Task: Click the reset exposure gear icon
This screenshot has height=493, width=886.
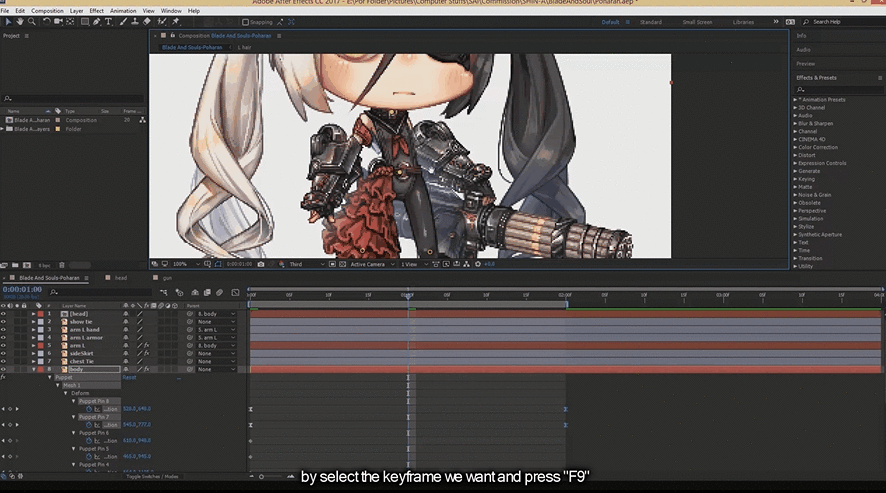Action: click(478, 264)
